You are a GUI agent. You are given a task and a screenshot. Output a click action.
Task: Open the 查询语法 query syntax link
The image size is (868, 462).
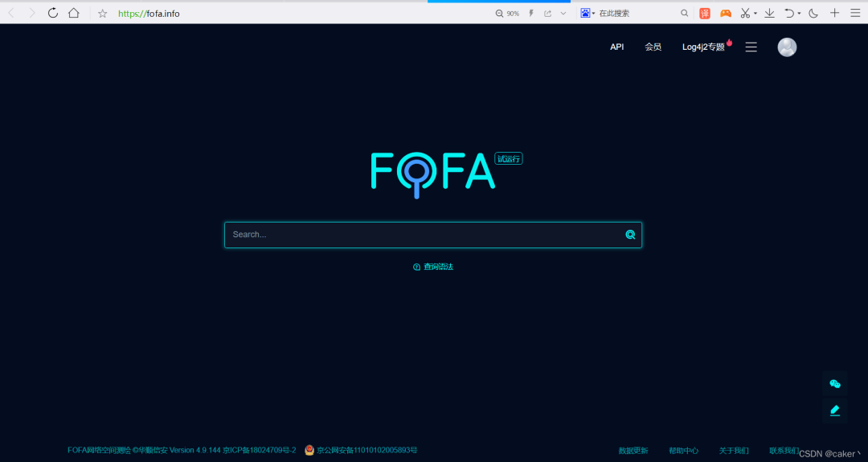pyautogui.click(x=433, y=267)
